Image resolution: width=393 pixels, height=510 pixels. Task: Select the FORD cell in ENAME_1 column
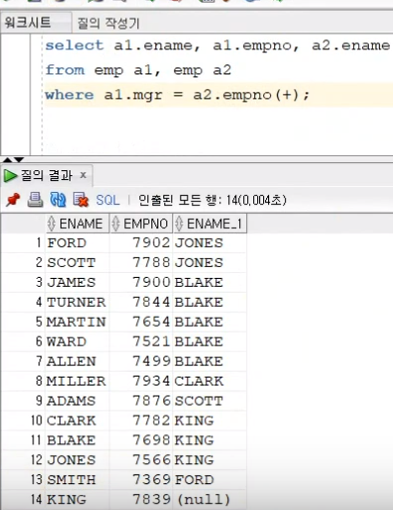[210, 480]
